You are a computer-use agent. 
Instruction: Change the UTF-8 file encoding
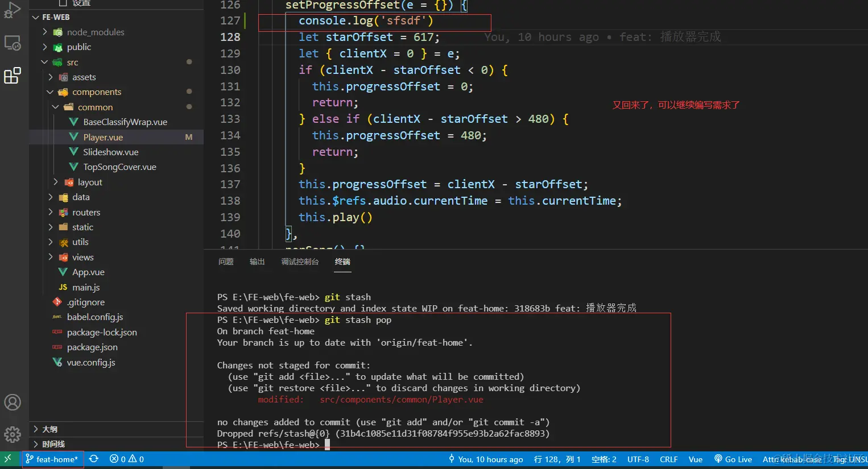(x=638, y=459)
